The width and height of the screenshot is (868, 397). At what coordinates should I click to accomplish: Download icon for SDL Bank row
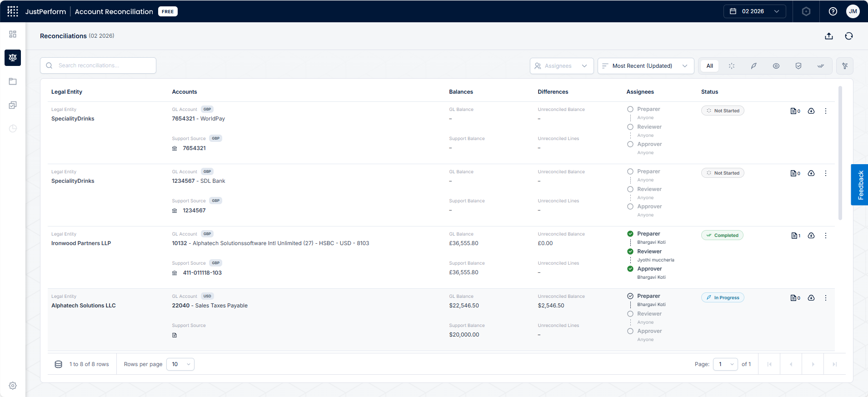(x=811, y=173)
